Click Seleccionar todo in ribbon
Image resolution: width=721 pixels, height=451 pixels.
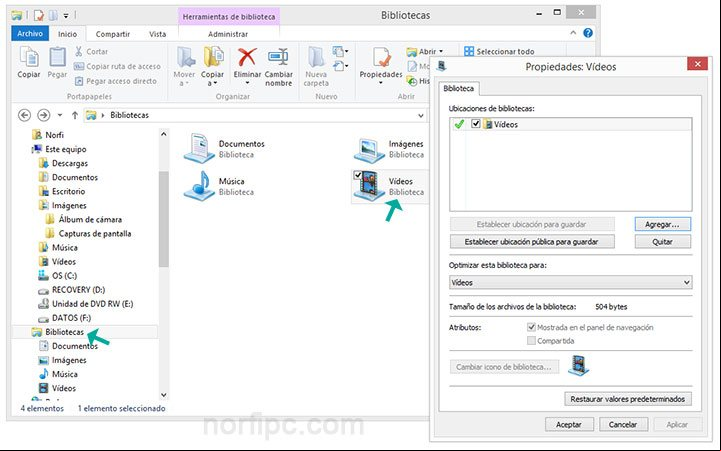tap(499, 51)
